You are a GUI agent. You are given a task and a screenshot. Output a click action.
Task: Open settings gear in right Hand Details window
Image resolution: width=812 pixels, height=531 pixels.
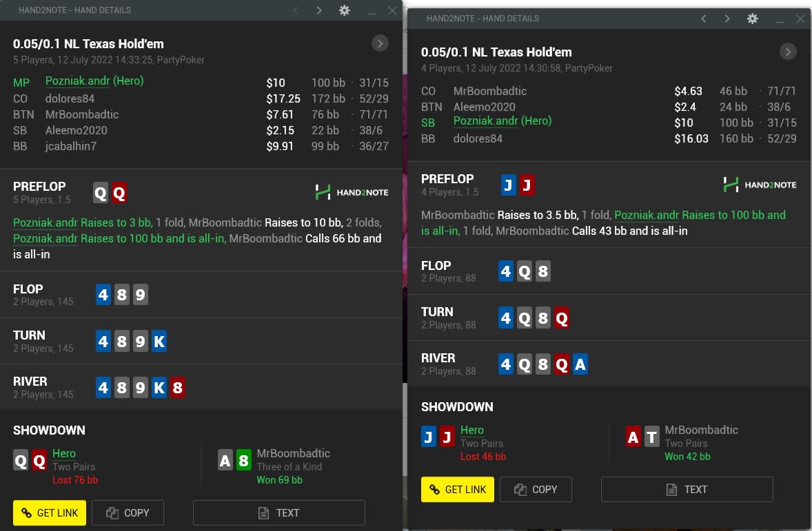point(753,19)
